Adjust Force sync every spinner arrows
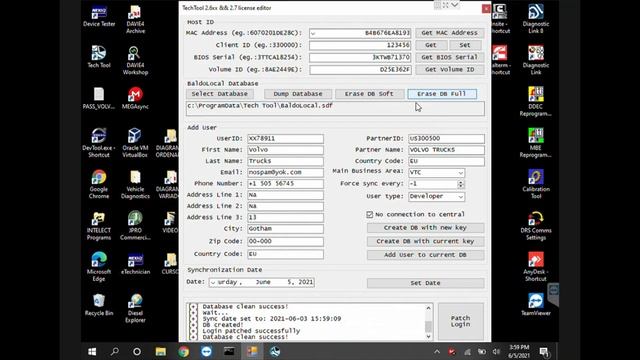Viewport: 640px width, 360px height. [460, 184]
